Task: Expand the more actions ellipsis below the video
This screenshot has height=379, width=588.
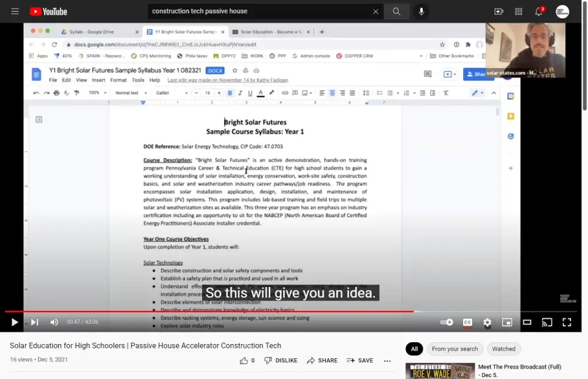Action: (x=387, y=361)
